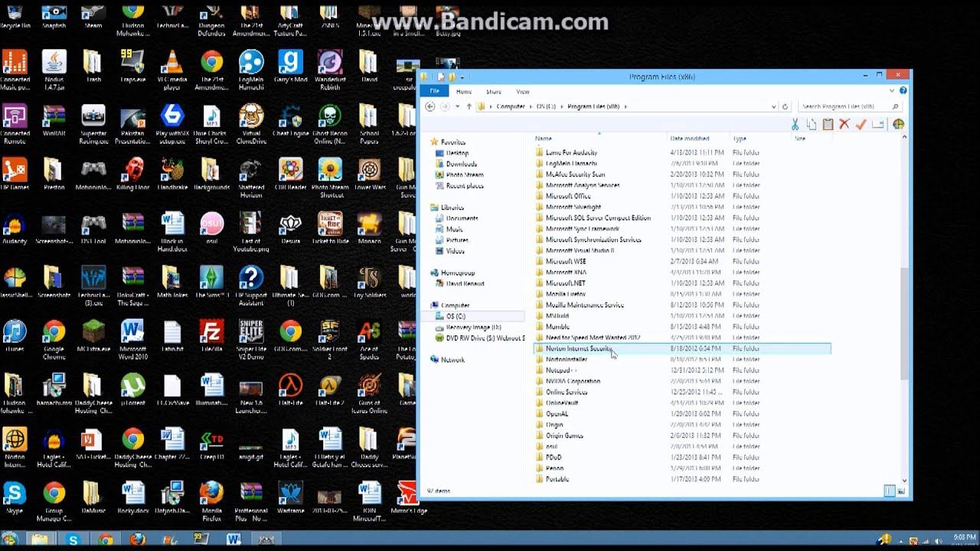Open the recent locations dropdown arrow
The height and width of the screenshot is (551, 980).
click(x=458, y=106)
